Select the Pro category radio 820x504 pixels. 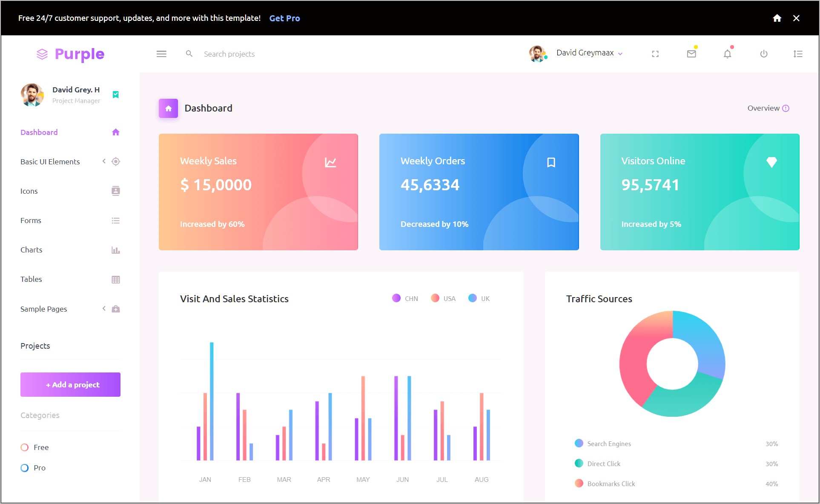[25, 468]
